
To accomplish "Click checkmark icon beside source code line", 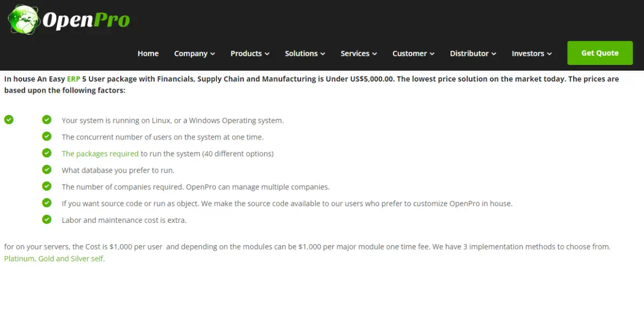I will 47,203.
